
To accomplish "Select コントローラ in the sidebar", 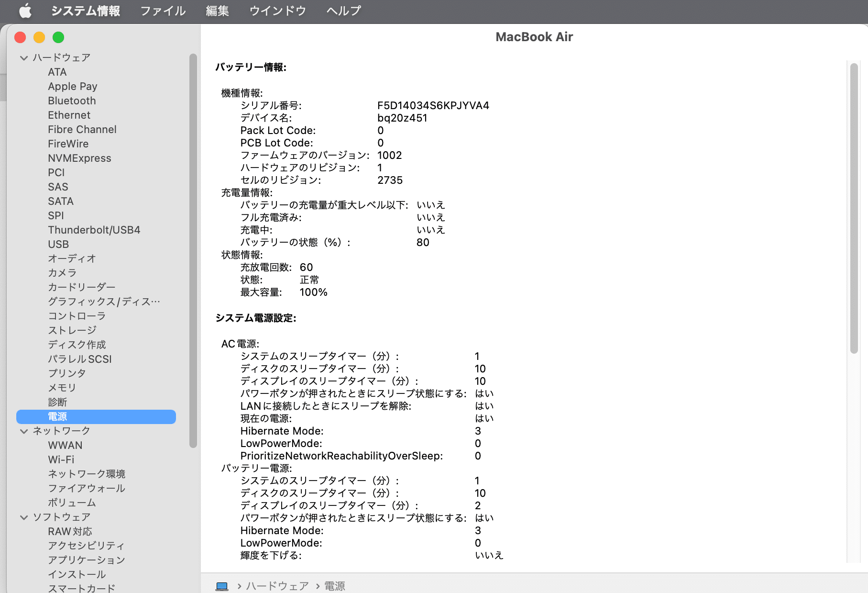I will click(77, 316).
